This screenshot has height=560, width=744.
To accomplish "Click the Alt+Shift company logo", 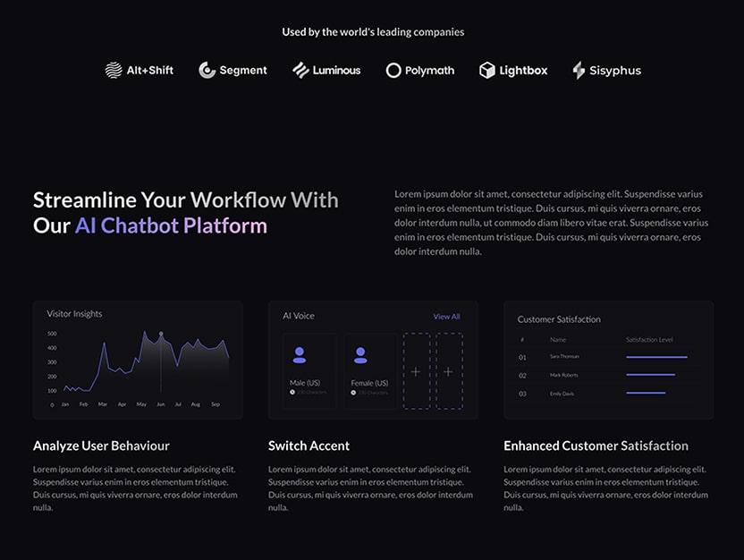I will click(x=139, y=70).
